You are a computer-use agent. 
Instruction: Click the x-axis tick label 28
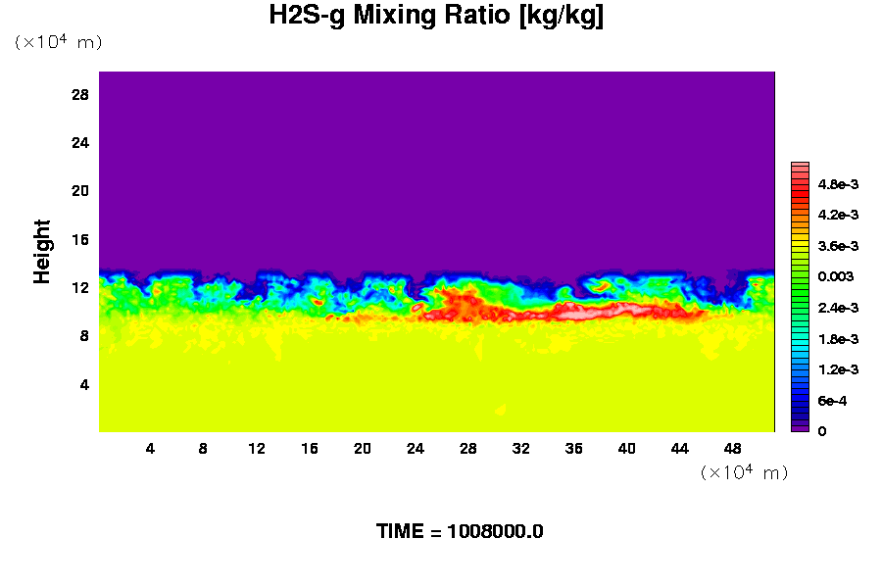coord(468,449)
